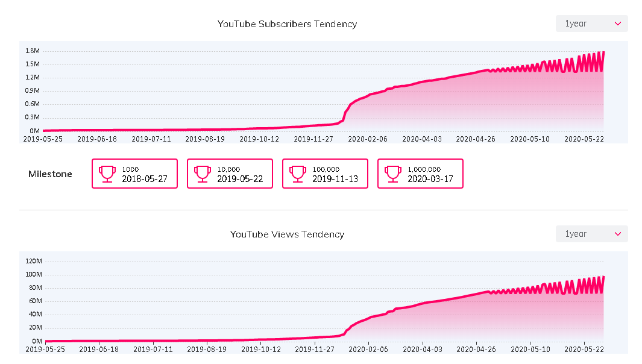This screenshot has height=364, width=642.
Task: Open the Subscribers Tendency 1year dropdown
Action: [591, 24]
